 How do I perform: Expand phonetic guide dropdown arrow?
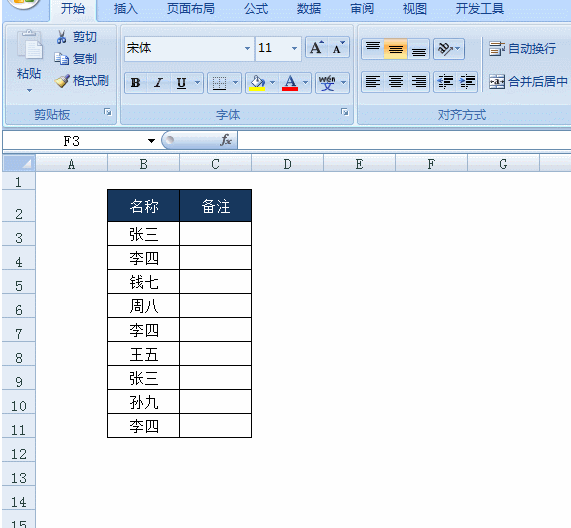coord(343,83)
